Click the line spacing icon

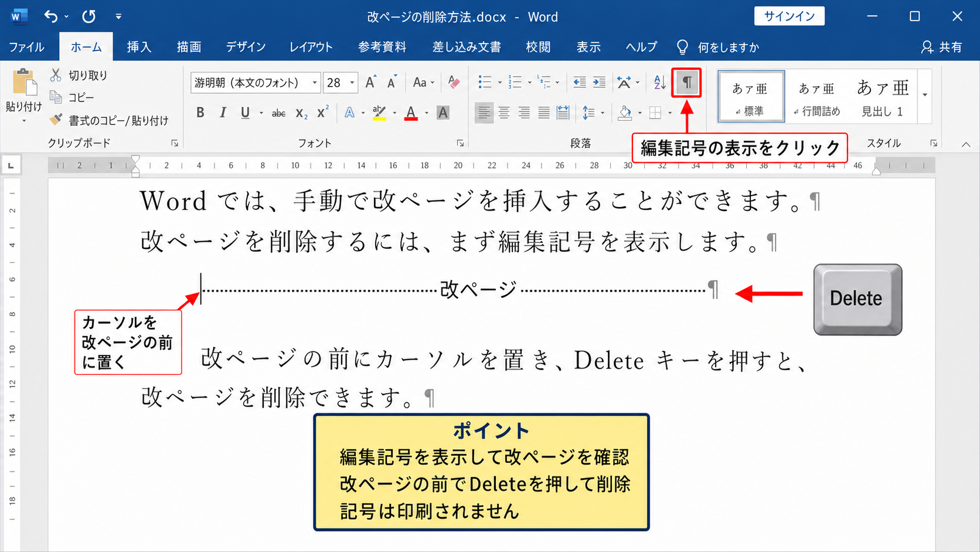click(x=588, y=113)
